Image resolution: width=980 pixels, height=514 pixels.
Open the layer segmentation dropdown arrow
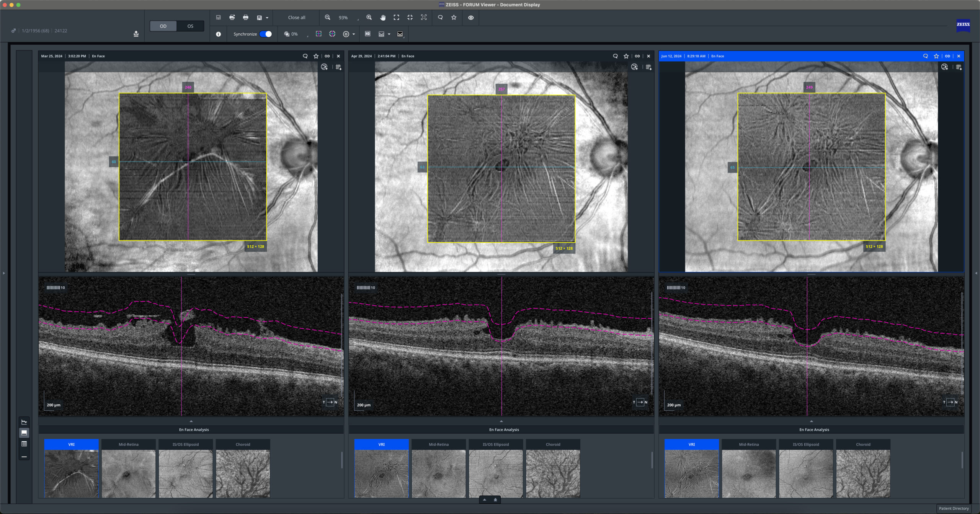389,34
